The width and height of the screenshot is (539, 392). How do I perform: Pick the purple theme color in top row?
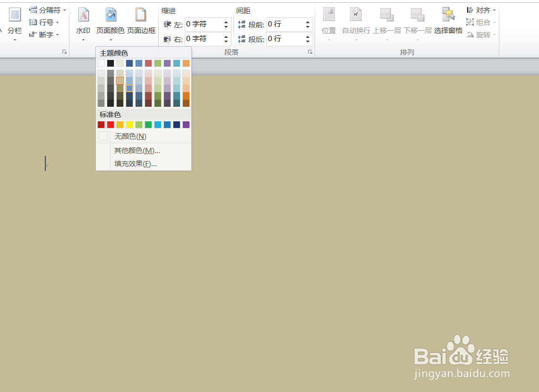[167, 63]
